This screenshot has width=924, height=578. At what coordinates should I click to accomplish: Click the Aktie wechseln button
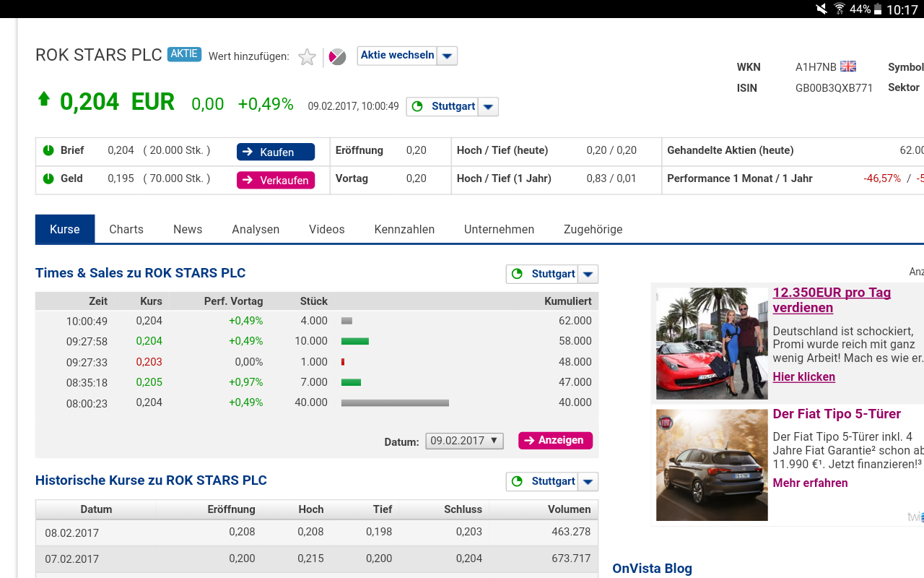(397, 56)
